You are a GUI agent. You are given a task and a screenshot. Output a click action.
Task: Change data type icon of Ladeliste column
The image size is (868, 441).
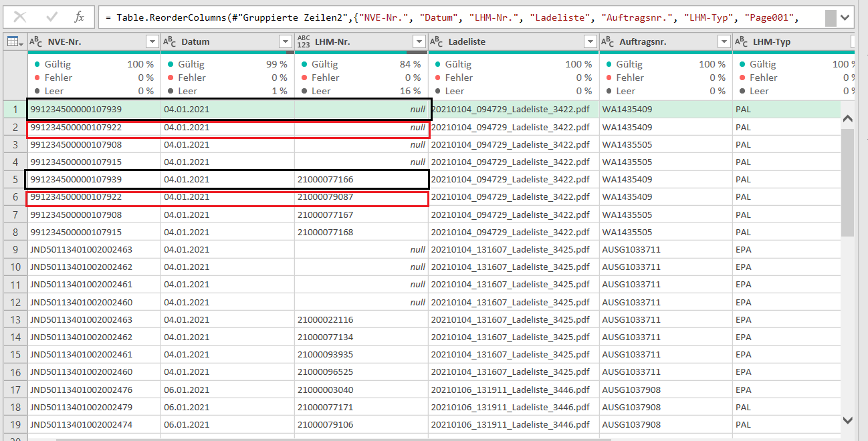coord(437,41)
